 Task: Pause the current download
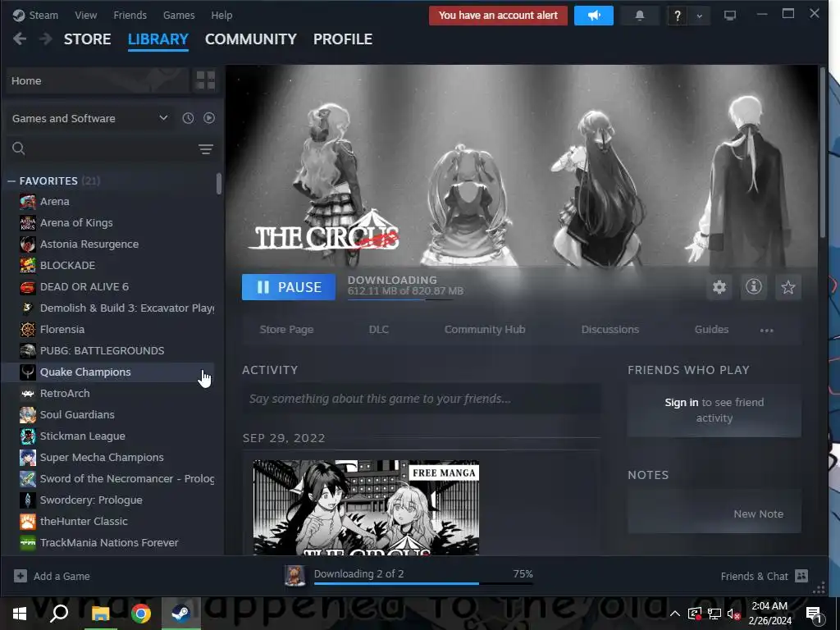[x=289, y=287]
